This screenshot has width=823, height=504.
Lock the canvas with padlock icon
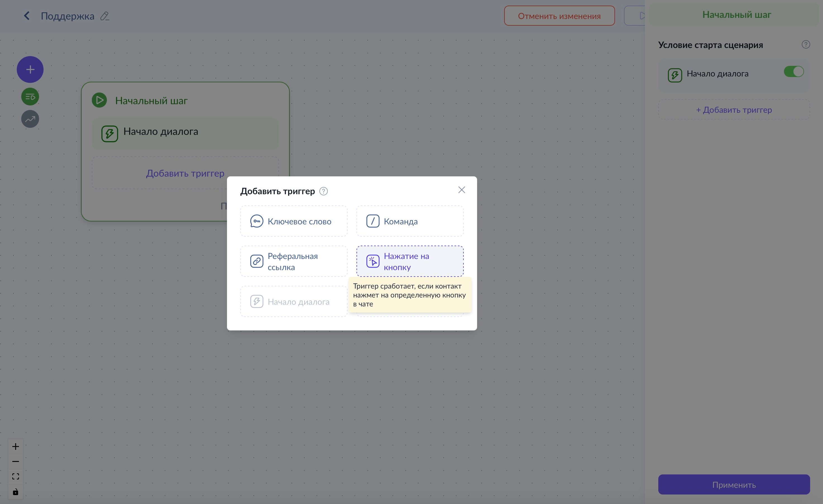(x=15, y=492)
